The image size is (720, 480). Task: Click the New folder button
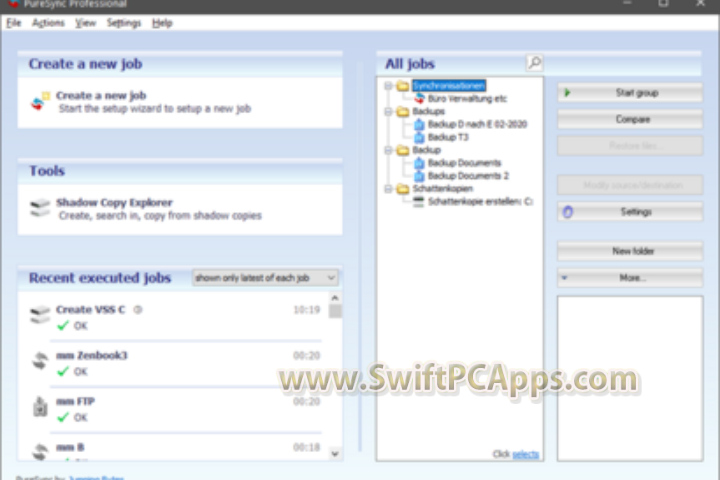(630, 251)
